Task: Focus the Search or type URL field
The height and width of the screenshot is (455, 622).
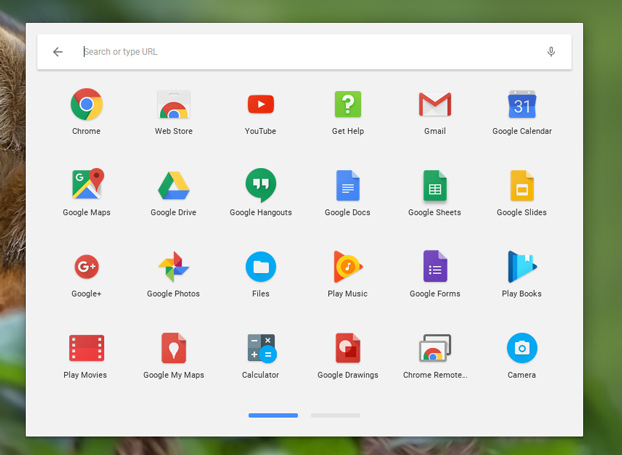Action: (x=304, y=52)
